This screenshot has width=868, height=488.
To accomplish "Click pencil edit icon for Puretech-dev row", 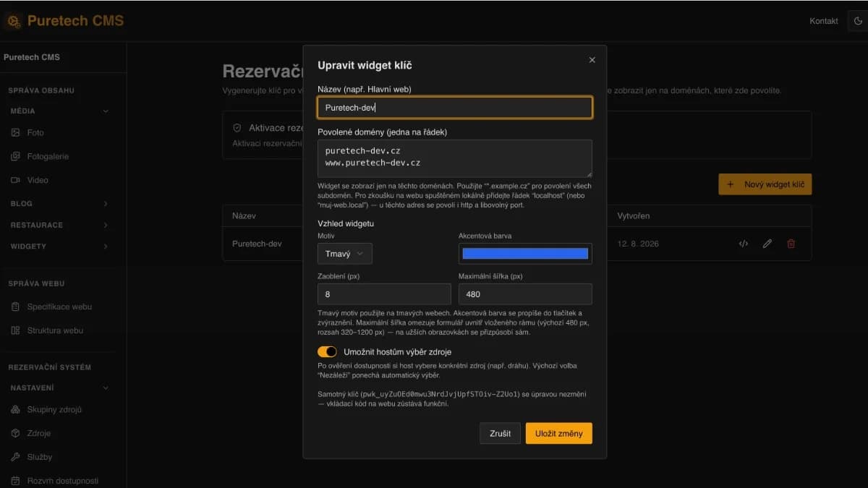I will pyautogui.click(x=767, y=244).
